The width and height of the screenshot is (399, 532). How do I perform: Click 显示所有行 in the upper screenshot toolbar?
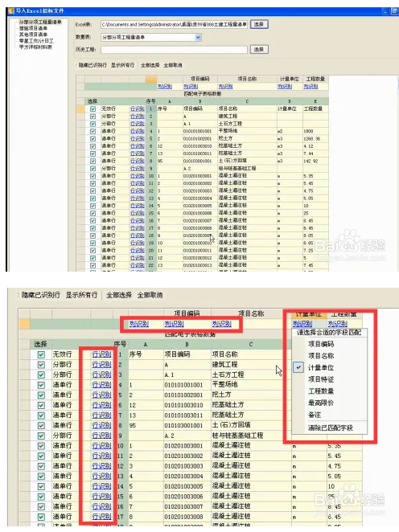click(122, 65)
